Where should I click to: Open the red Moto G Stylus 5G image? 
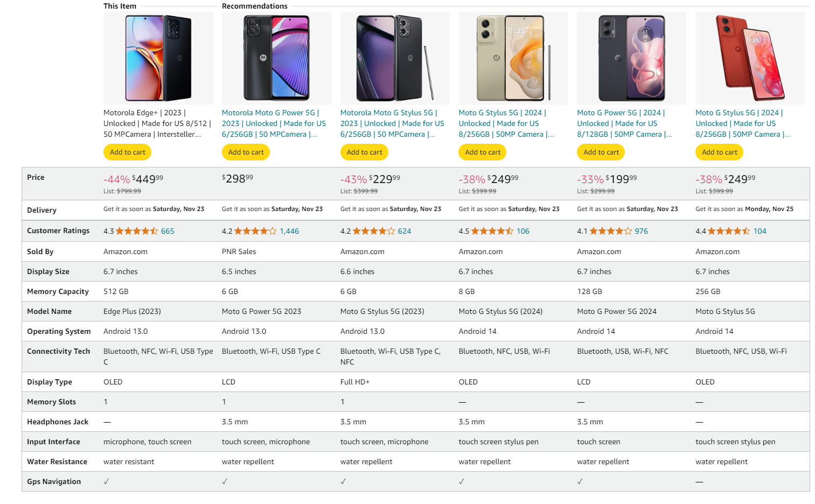(750, 58)
